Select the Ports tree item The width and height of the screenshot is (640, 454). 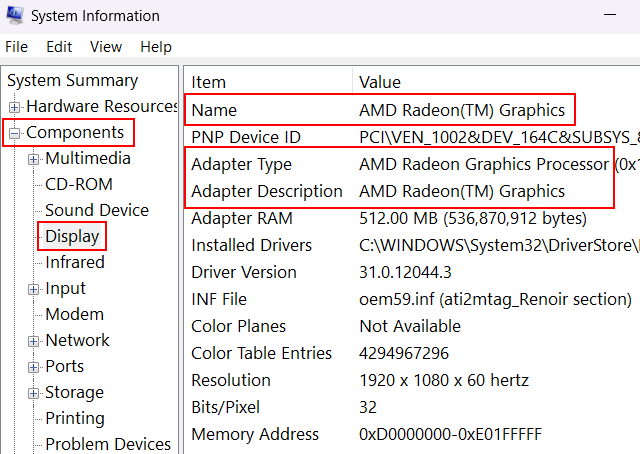64,367
